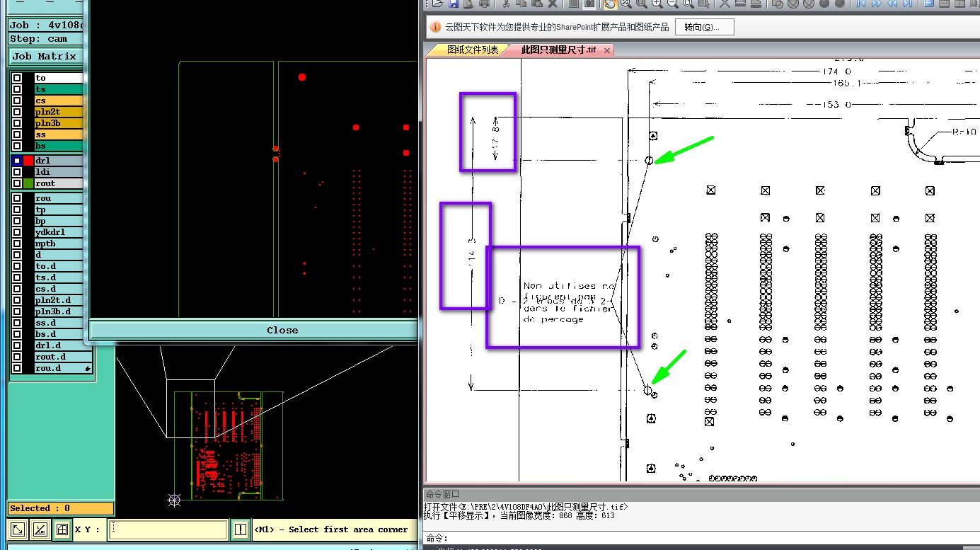This screenshot has height=550, width=980.
Task: Click the red color swatch of drl layer
Action: (28, 161)
